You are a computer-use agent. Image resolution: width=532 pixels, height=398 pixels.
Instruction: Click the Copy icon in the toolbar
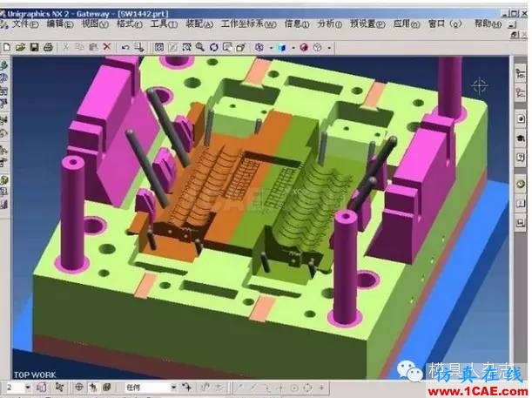click(79, 47)
